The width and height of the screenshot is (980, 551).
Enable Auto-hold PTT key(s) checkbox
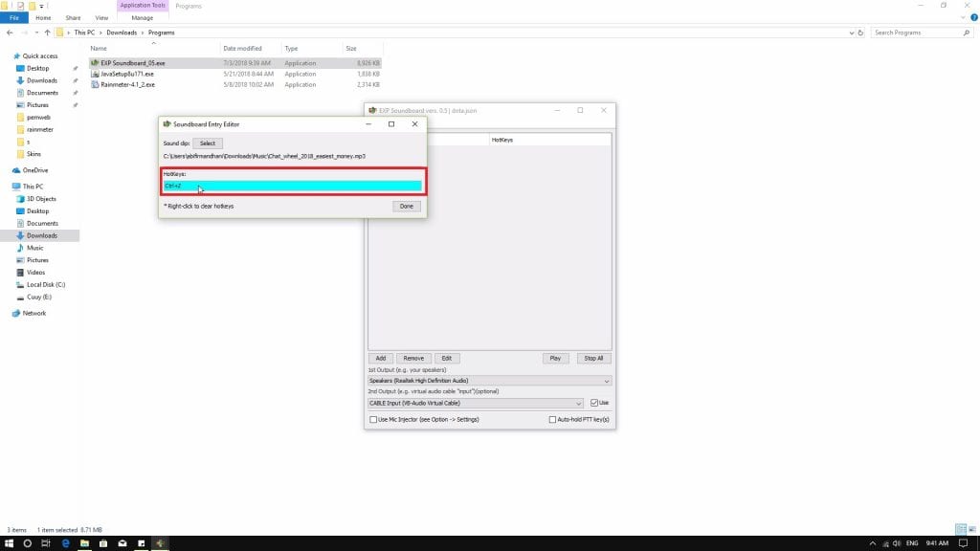click(552, 420)
